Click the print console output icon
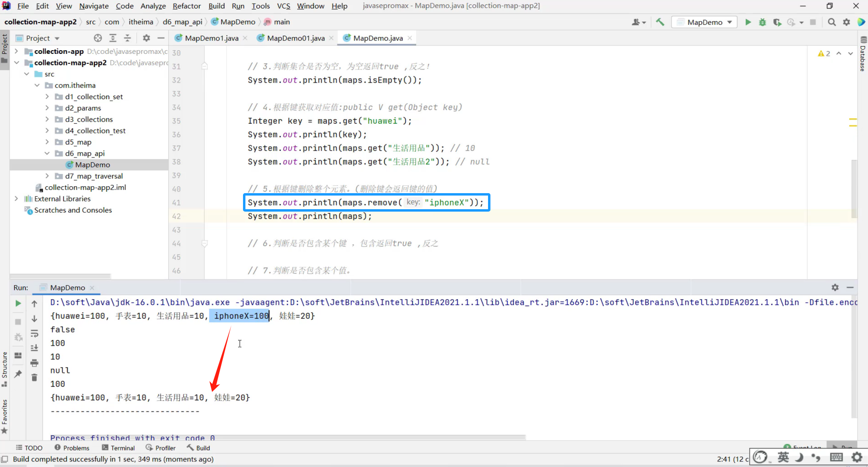 point(35,363)
